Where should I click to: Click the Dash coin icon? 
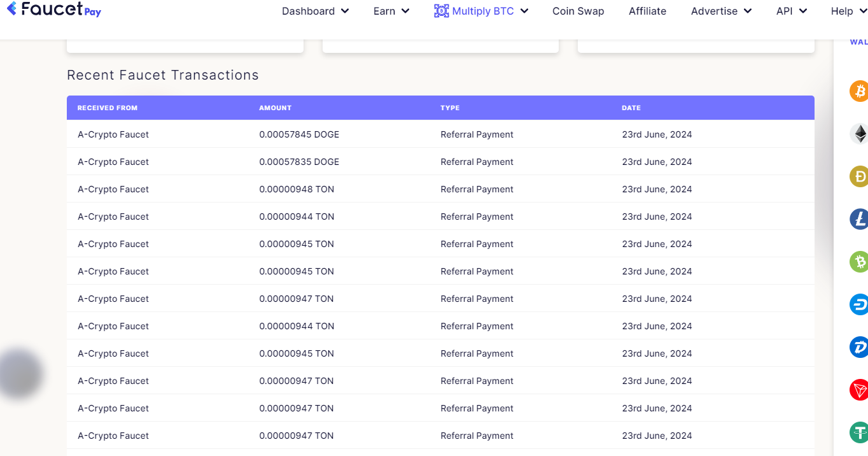coord(859,304)
